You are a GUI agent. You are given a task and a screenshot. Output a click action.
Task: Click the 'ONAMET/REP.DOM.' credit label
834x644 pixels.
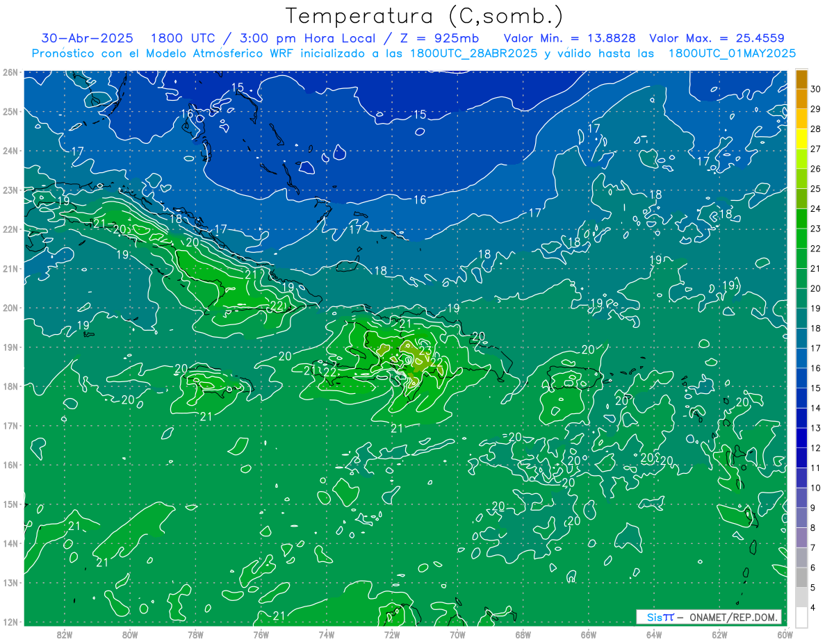733,617
